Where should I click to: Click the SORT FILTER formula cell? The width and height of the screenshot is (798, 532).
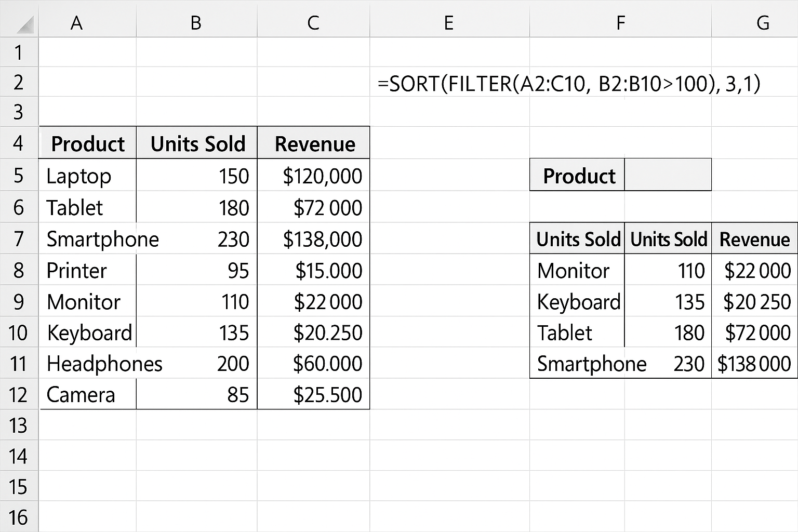point(569,83)
